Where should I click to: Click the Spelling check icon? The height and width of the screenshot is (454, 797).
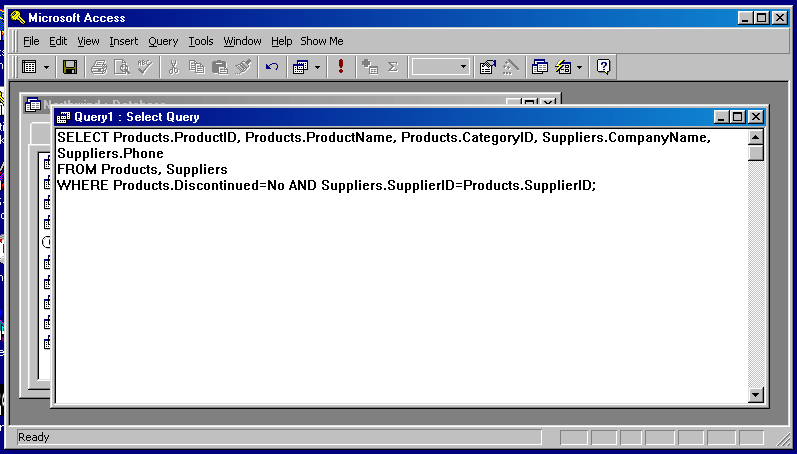pyautogui.click(x=145, y=67)
